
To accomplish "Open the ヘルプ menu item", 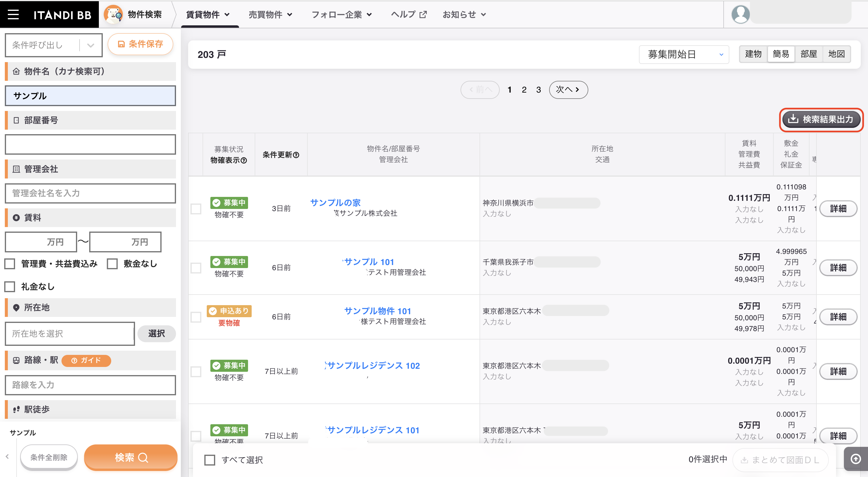I will [x=409, y=14].
